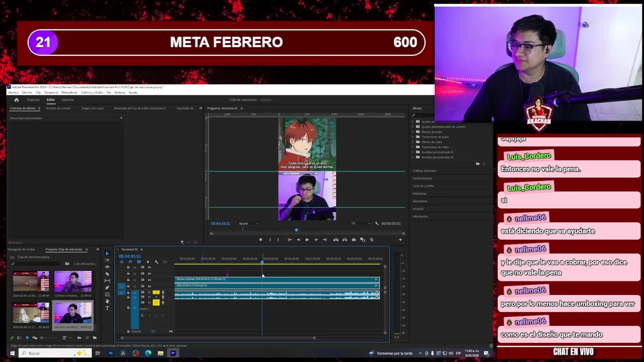The width and height of the screenshot is (644, 362).
Task: Go to In point in Program monitor
Action: tap(290, 240)
